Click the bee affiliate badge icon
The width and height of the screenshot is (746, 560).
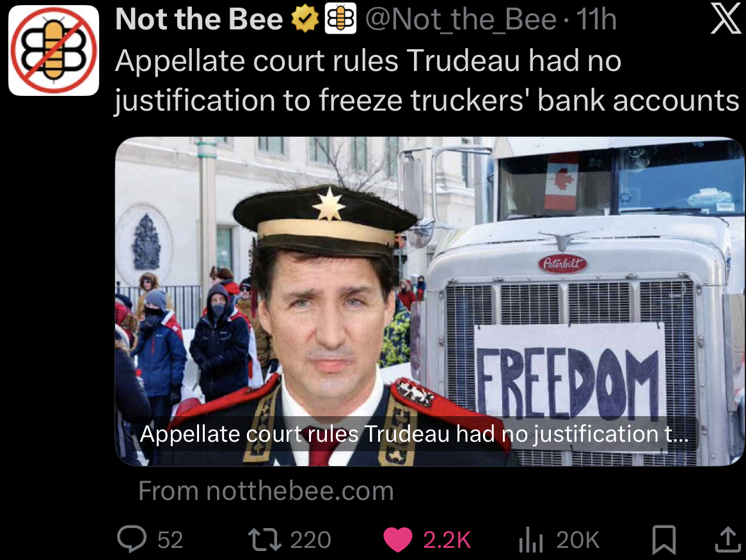(x=340, y=19)
